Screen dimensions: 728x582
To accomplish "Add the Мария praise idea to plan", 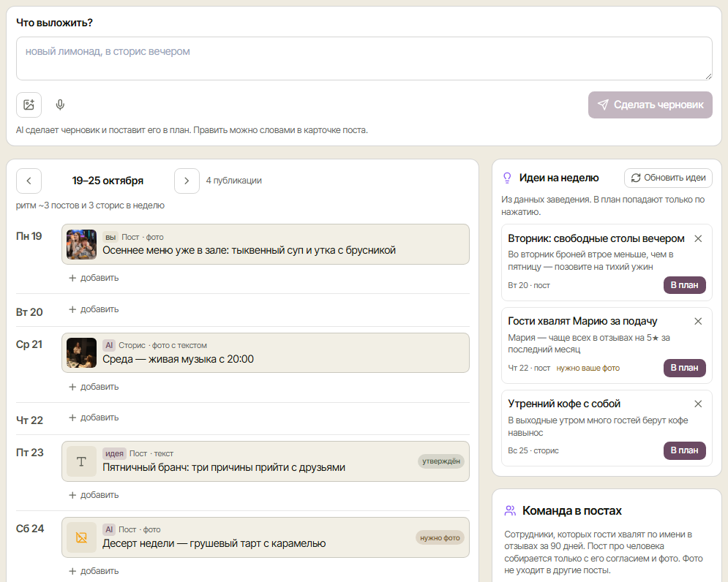I will pyautogui.click(x=684, y=368).
